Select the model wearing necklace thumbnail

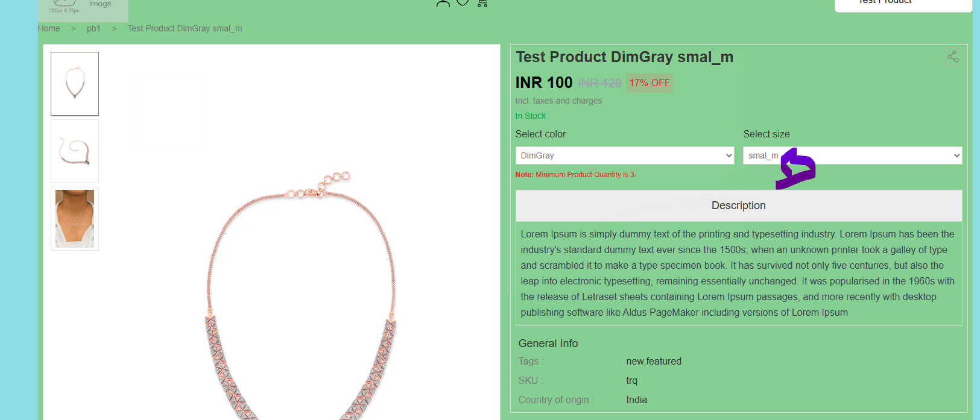(75, 219)
